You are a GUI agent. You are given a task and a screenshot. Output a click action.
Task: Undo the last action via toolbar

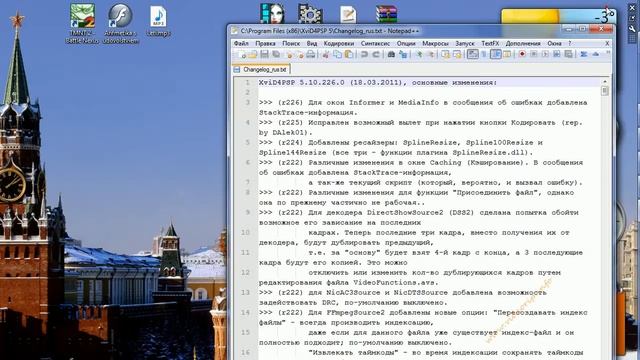coord(364,54)
